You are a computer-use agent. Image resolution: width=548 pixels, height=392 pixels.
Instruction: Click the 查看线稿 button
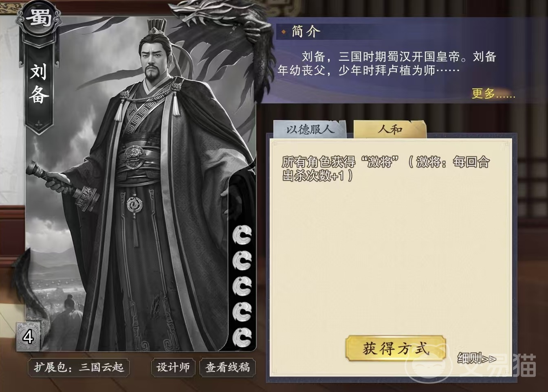click(x=227, y=368)
